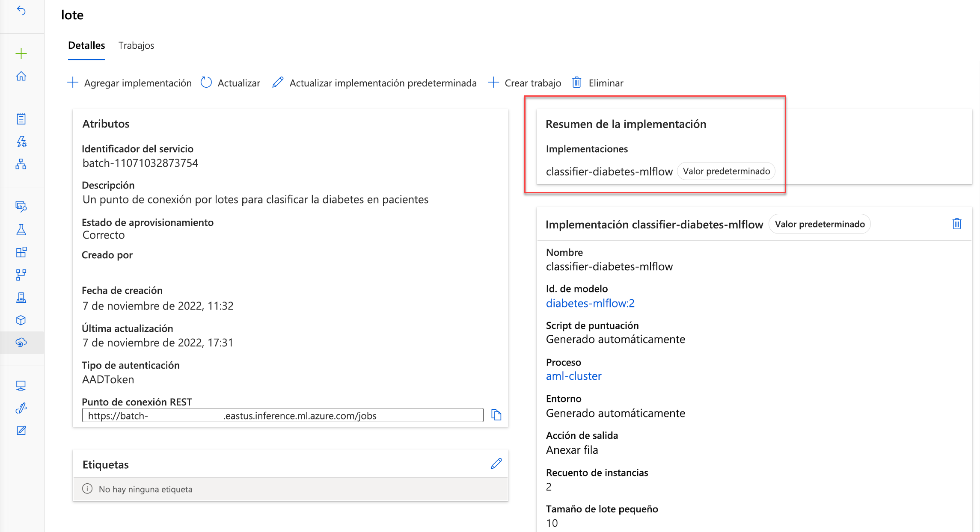Open the Notebooks icon in the sidebar
980x532 pixels.
click(21, 119)
